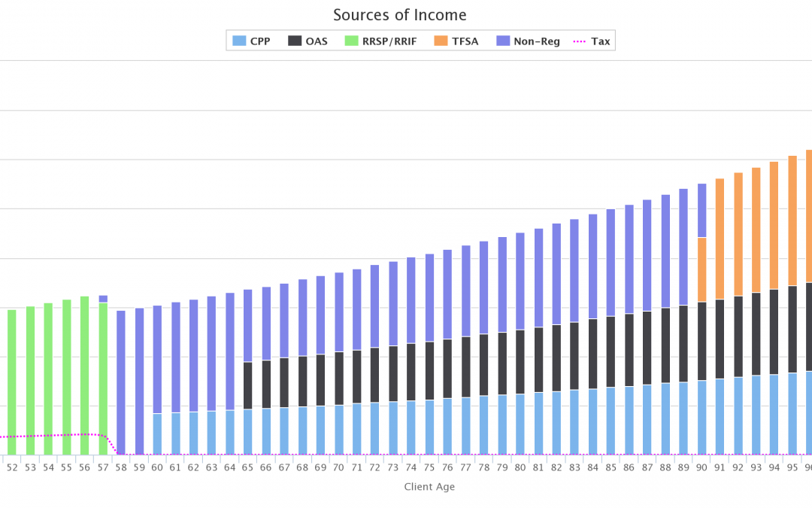The width and height of the screenshot is (812, 508).
Task: Toggle RRSP/RRIF legend entry
Action: tap(390, 41)
